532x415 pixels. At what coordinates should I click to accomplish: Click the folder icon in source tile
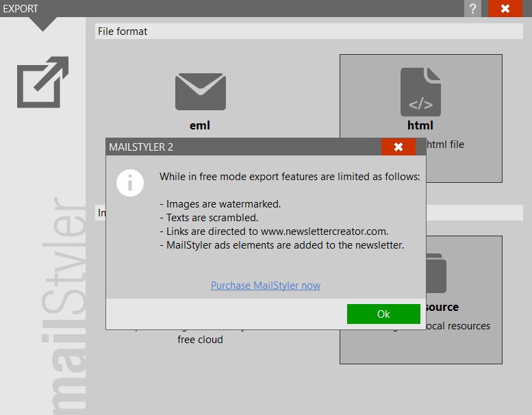coord(435,273)
